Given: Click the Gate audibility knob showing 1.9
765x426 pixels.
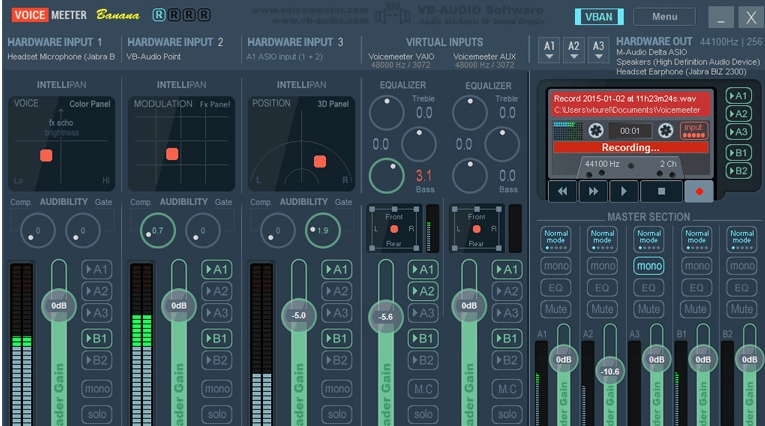Looking at the screenshot, I should coord(319,230).
